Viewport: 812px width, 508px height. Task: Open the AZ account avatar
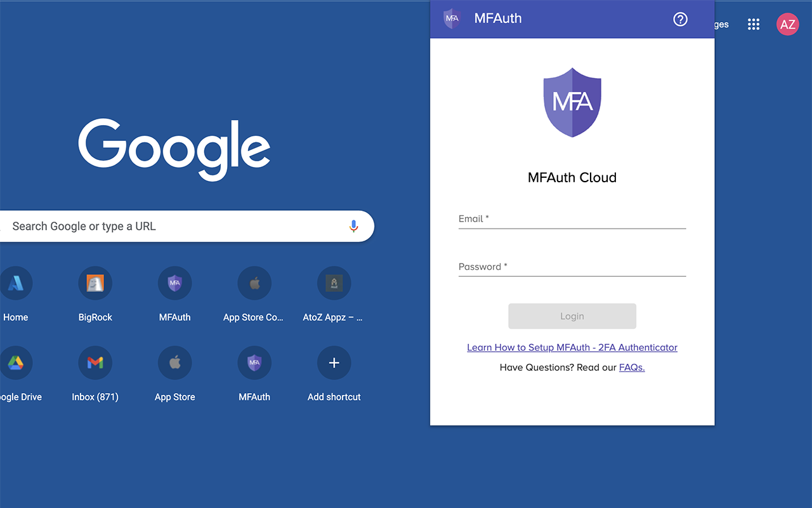[788, 25]
